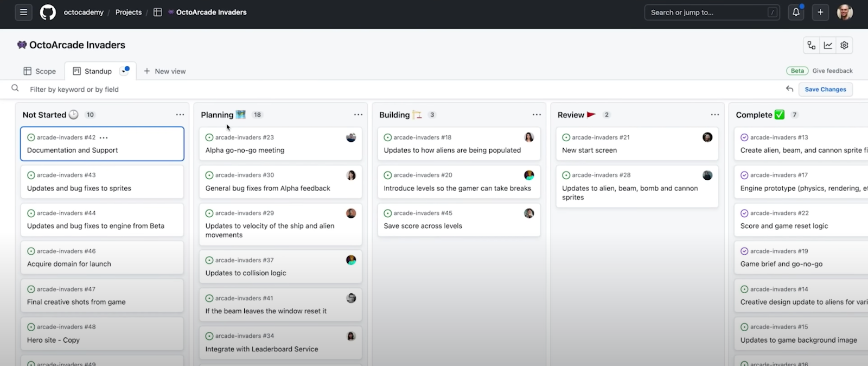Viewport: 868px width, 366px height.
Task: Click assignee avatar on arcade-invaders #18 card
Action: [529, 137]
